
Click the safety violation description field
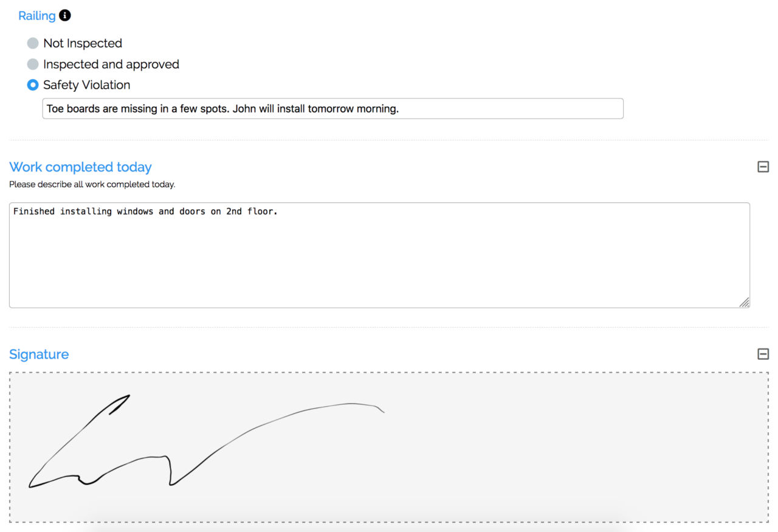pos(332,109)
